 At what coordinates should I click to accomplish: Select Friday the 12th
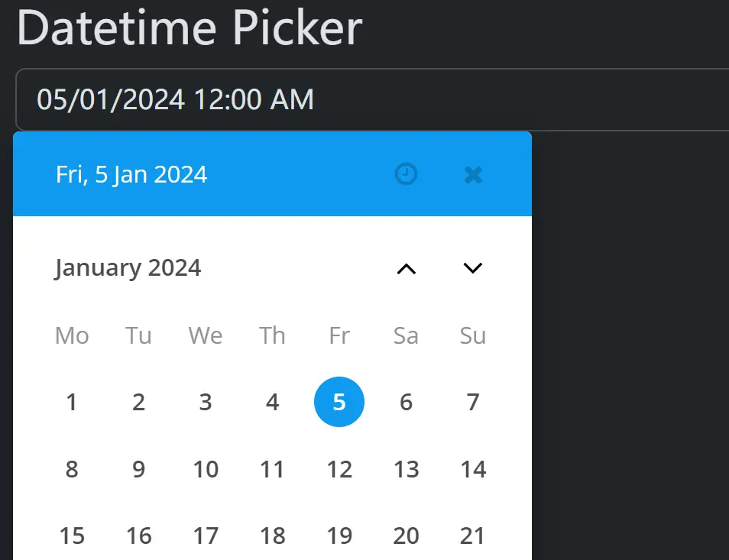(x=339, y=469)
